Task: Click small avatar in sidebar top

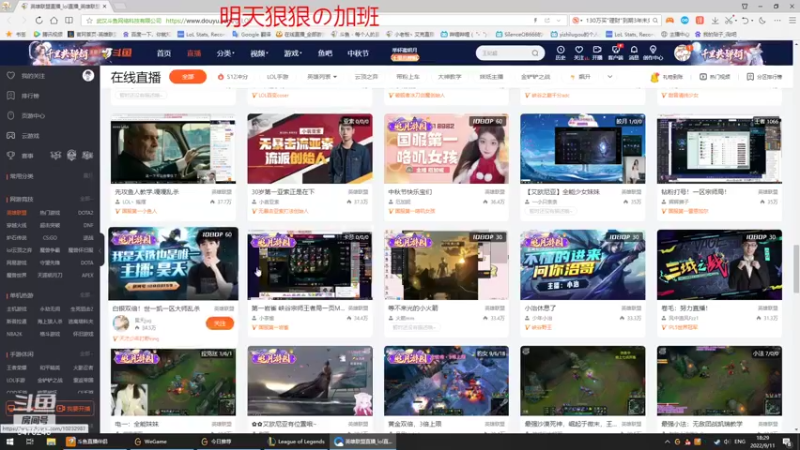Action: pos(88,76)
